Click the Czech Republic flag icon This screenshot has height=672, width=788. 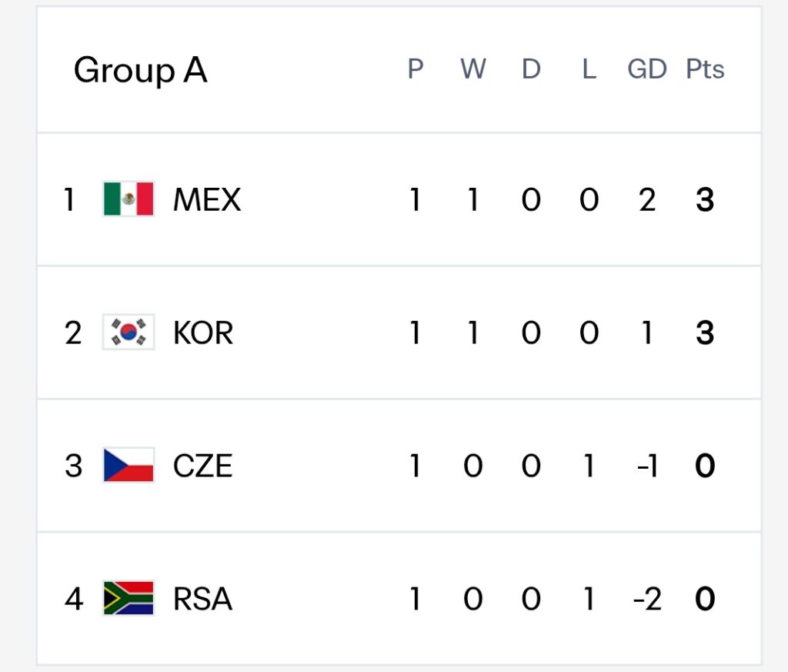pyautogui.click(x=129, y=465)
